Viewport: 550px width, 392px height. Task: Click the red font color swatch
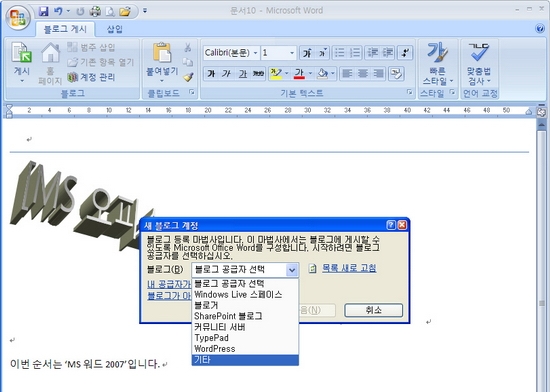299,74
